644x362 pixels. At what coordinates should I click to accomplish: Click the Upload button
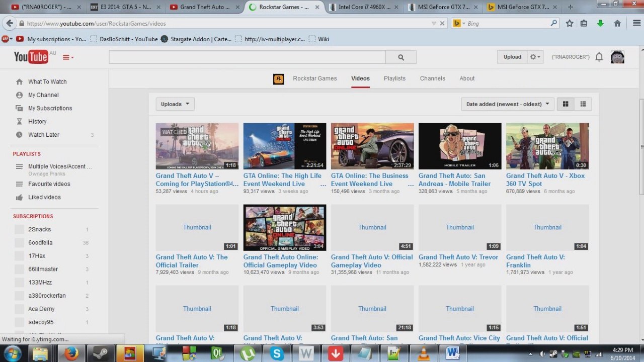[x=512, y=57]
